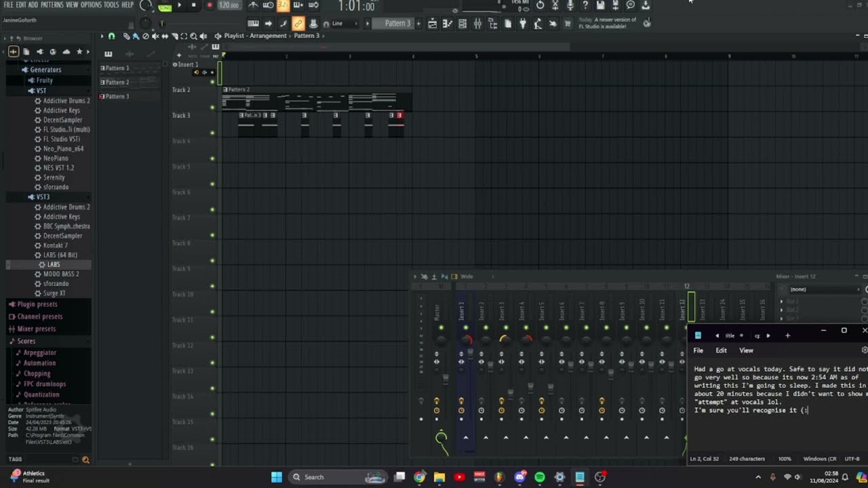Open the plugin picker plug icon
The image size is (868, 488).
(523, 24)
